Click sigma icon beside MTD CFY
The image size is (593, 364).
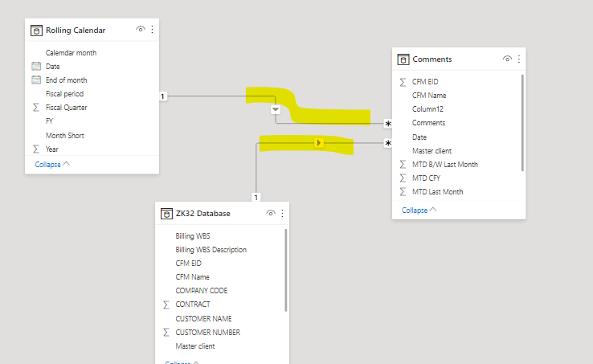(x=403, y=178)
